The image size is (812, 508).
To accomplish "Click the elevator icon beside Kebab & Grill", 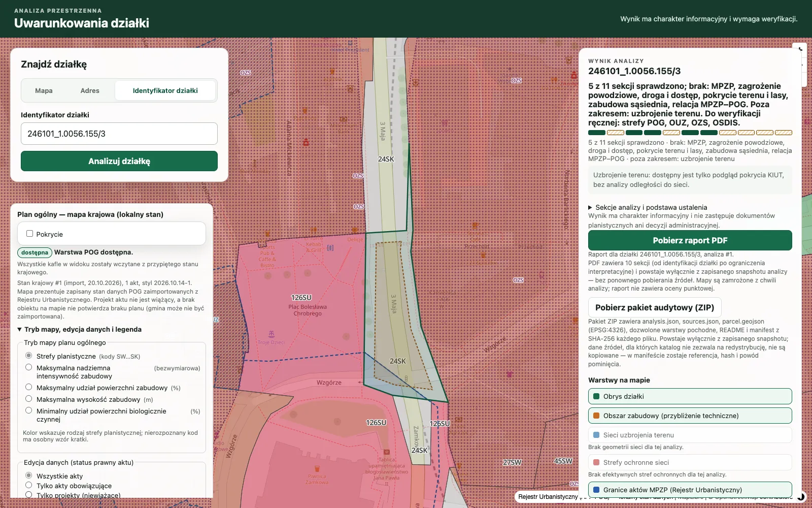I will pyautogui.click(x=330, y=248).
